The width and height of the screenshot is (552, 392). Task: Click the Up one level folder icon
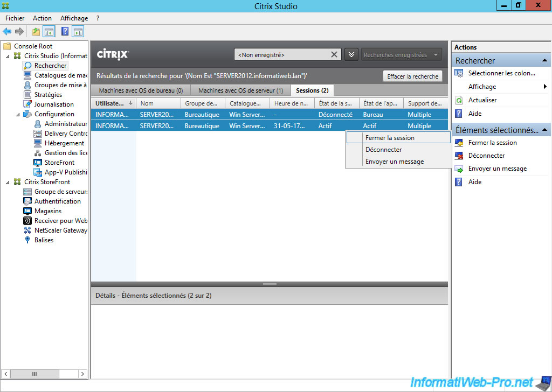(36, 32)
